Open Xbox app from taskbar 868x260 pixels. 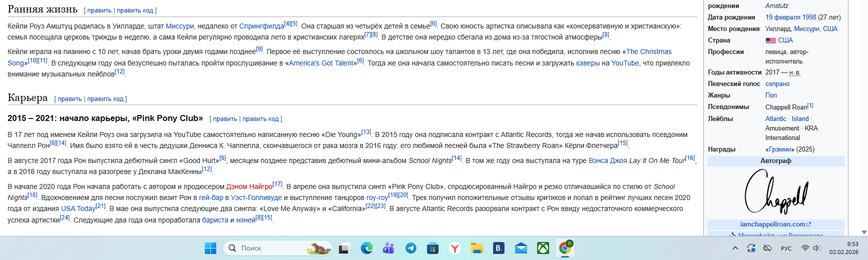click(x=543, y=248)
